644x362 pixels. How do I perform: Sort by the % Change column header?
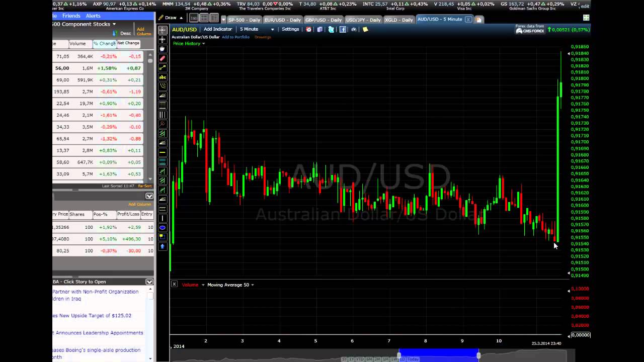[x=105, y=43]
